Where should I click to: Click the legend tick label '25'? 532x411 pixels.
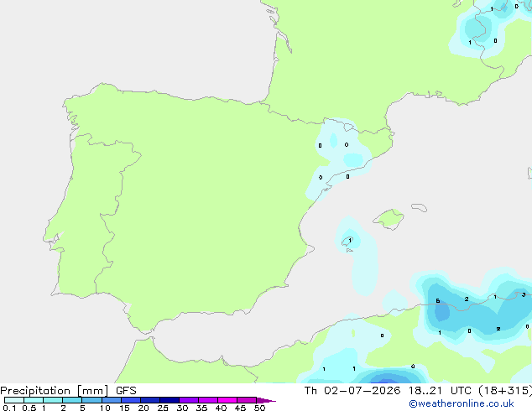(x=163, y=408)
